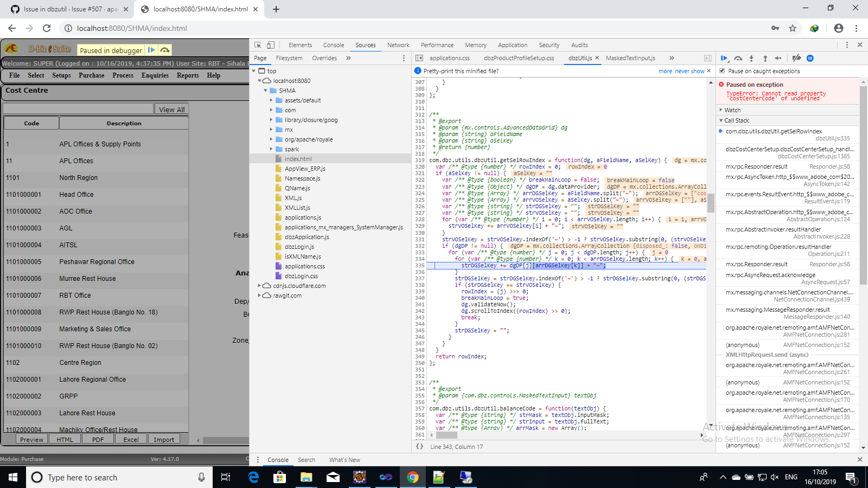
Task: Toggle pause on exceptions
Action: point(810,58)
